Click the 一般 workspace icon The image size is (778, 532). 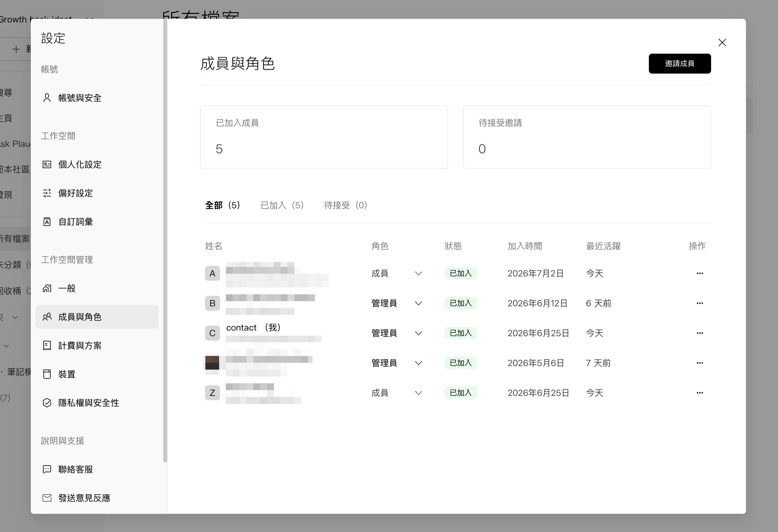(x=47, y=288)
